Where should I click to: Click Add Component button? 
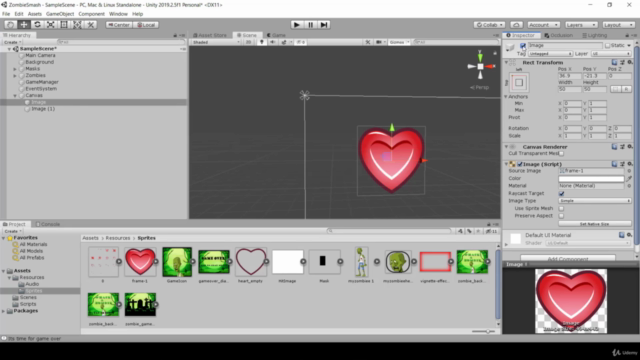(x=568, y=259)
